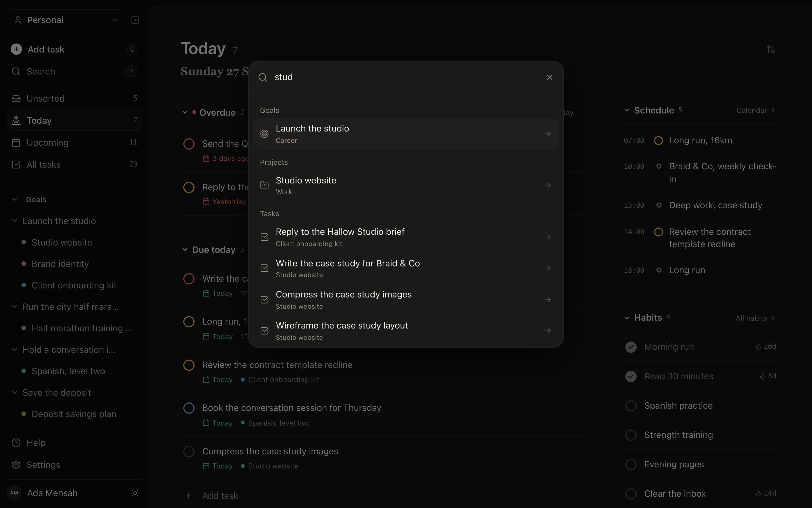Click the sort arrows icon in the Today header

[x=771, y=49]
